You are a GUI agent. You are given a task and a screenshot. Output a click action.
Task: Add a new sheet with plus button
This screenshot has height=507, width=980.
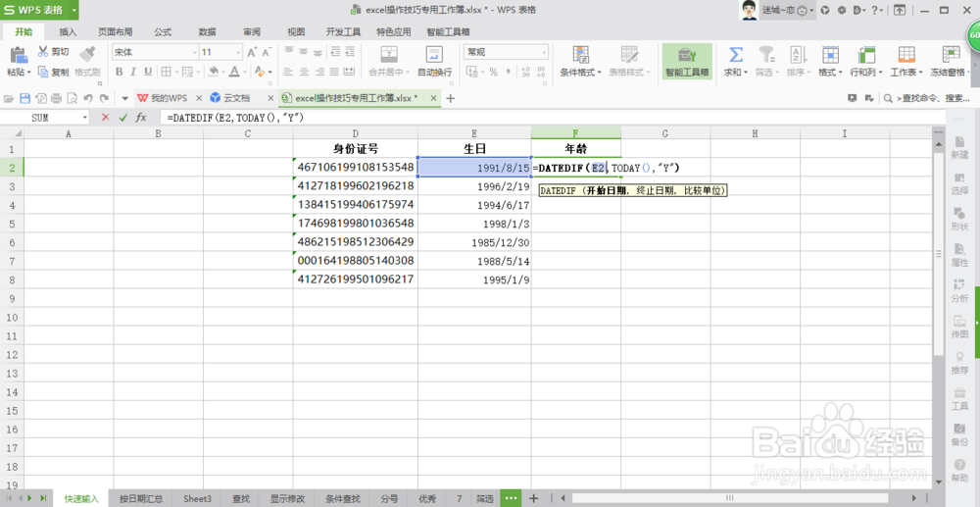[533, 498]
